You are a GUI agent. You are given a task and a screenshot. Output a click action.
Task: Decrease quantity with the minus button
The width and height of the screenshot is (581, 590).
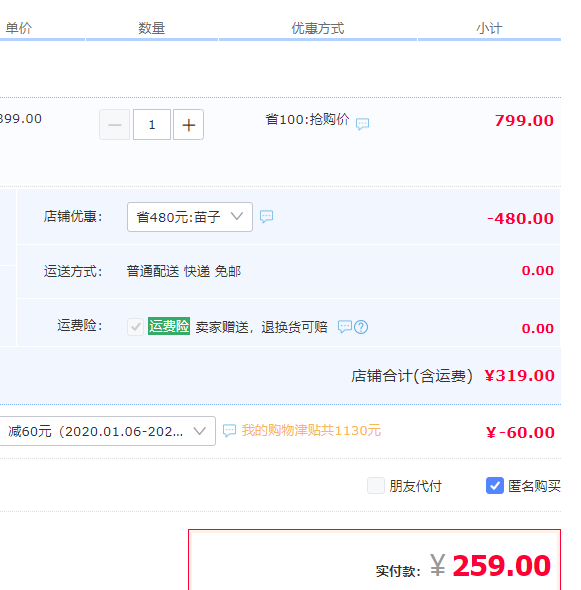tap(114, 125)
